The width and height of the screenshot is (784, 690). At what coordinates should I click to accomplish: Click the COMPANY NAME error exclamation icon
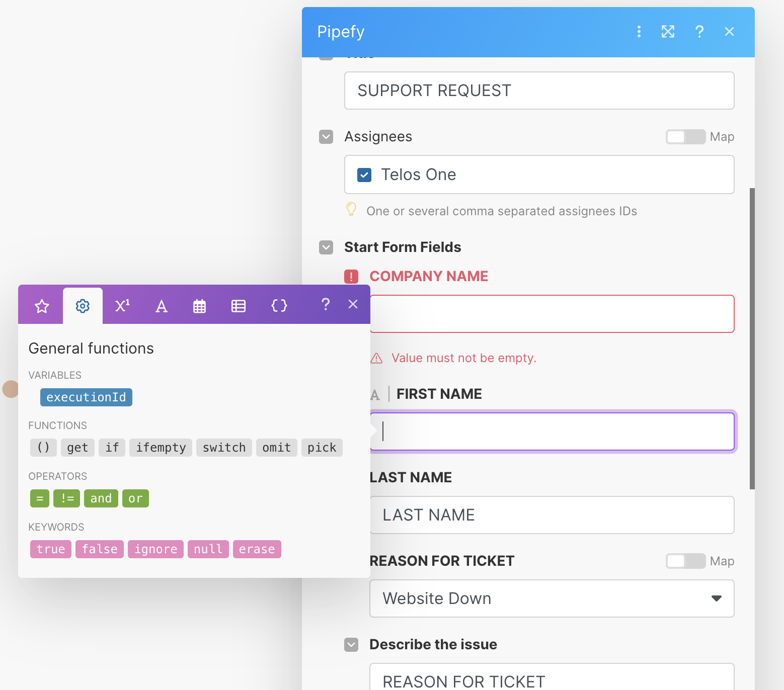click(x=351, y=277)
